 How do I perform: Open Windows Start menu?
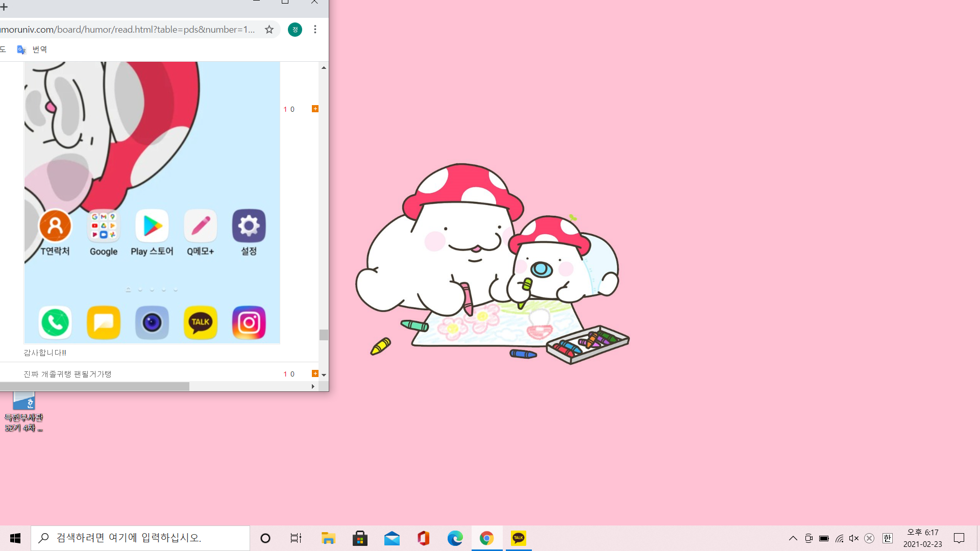[15, 538]
